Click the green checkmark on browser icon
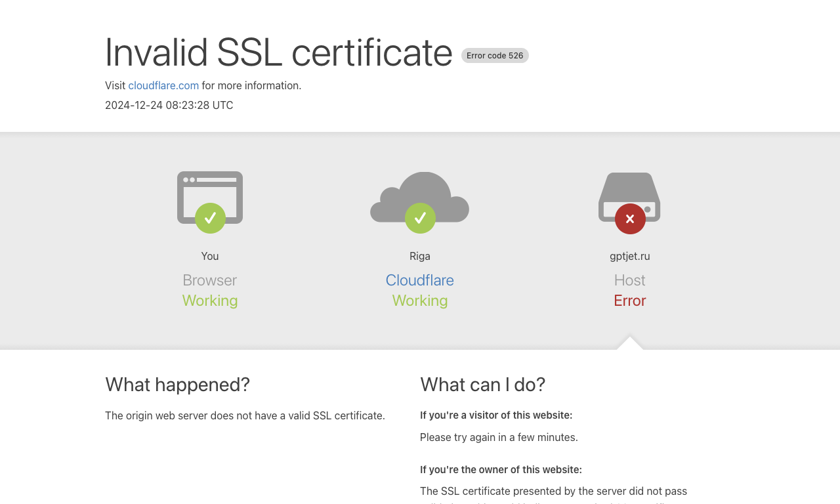 [x=210, y=218]
